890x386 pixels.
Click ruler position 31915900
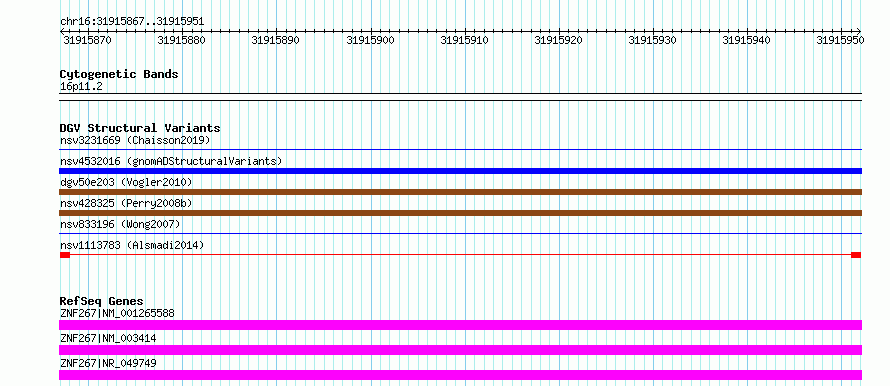point(371,40)
